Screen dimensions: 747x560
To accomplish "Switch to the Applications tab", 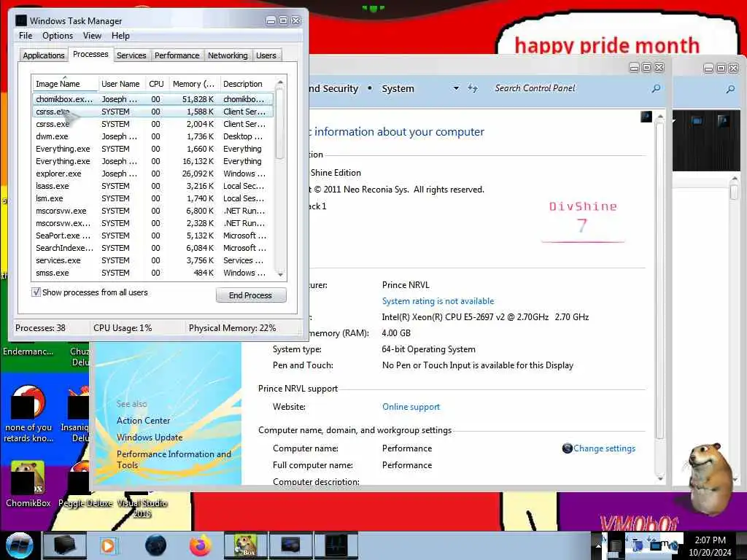I will pyautogui.click(x=43, y=55).
